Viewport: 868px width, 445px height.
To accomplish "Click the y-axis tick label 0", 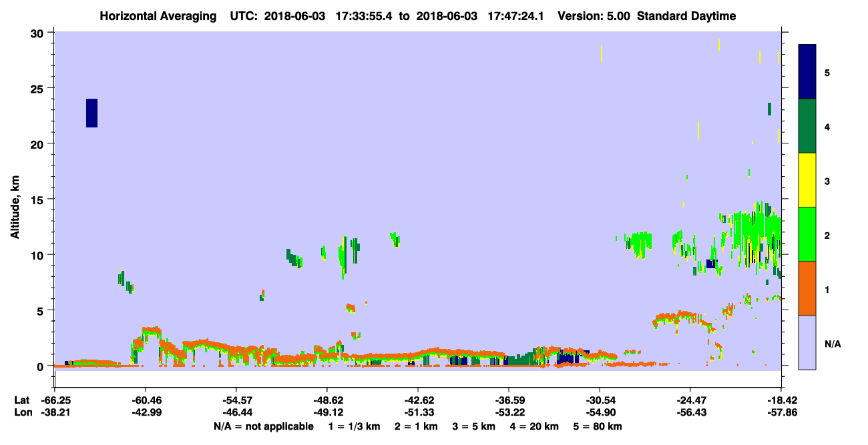I will tap(41, 366).
